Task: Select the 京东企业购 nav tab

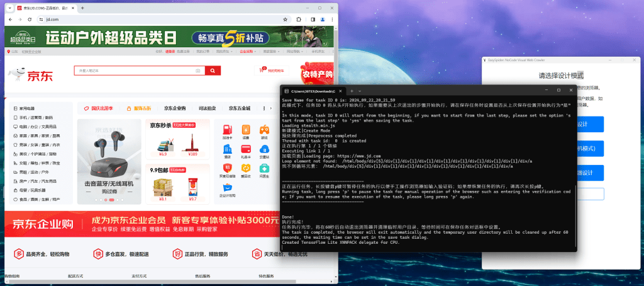Action: pos(175,108)
